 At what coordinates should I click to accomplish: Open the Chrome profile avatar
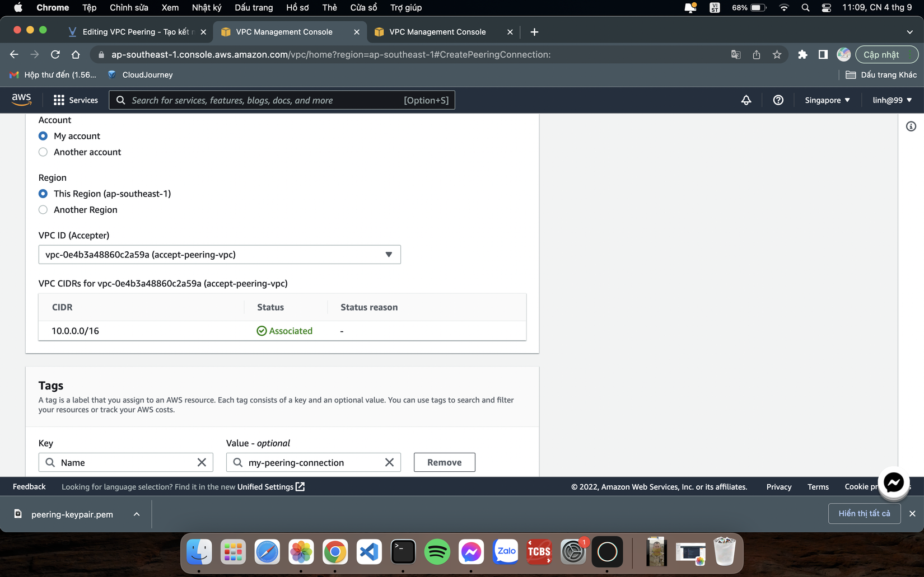pos(843,54)
